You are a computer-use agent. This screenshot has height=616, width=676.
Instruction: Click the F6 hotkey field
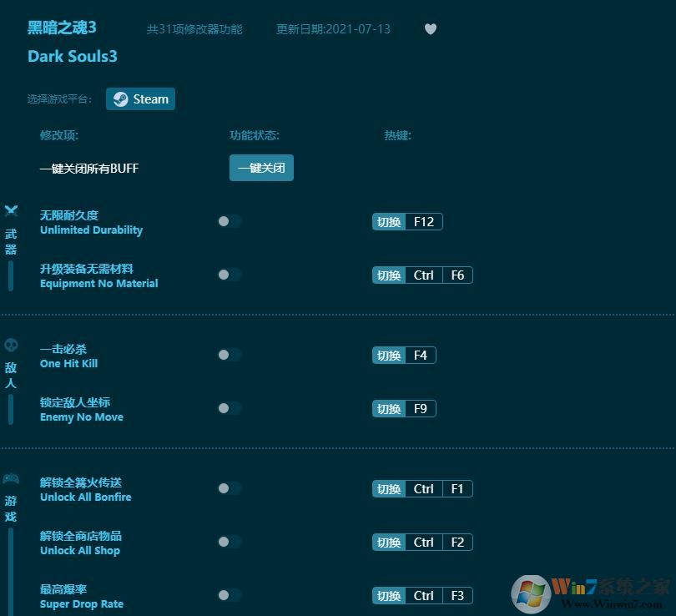[x=457, y=275]
